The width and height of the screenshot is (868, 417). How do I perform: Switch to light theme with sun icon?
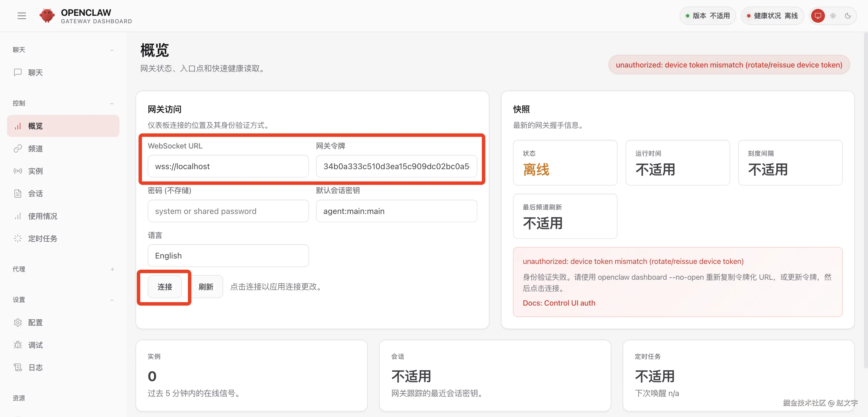(x=833, y=16)
